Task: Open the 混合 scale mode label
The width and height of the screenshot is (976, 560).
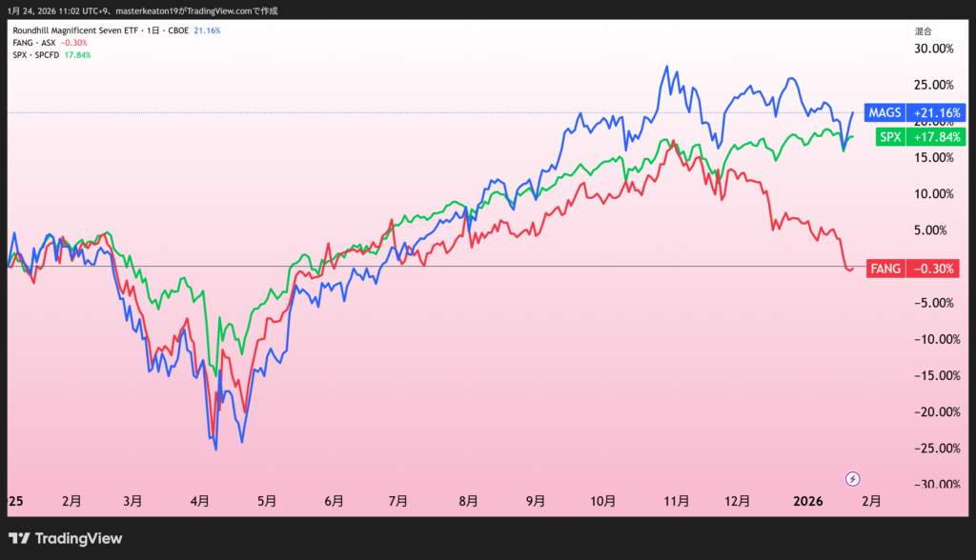Action: coord(922,30)
